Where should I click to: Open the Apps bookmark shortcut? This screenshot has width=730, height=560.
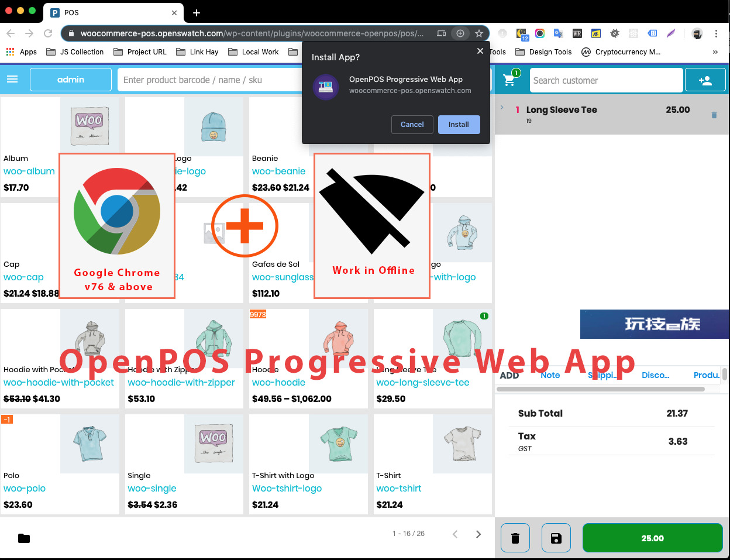click(x=22, y=52)
